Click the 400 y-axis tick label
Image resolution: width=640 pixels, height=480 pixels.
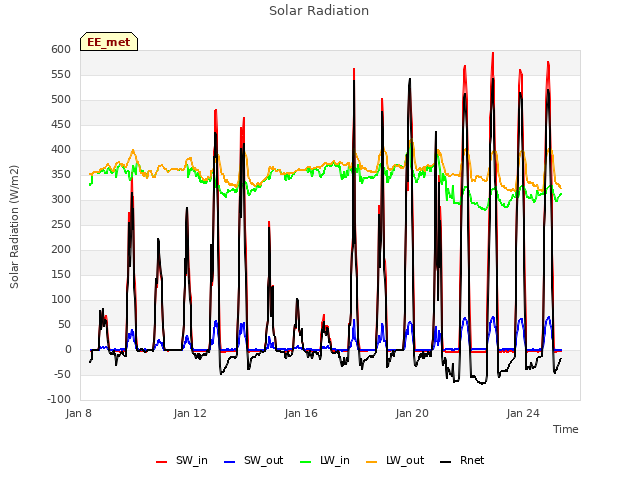tap(61, 150)
